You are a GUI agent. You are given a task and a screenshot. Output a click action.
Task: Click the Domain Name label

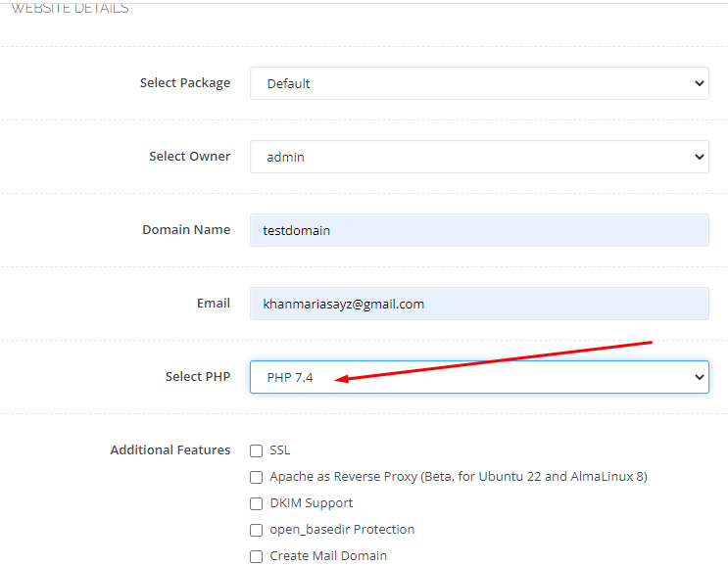click(186, 230)
